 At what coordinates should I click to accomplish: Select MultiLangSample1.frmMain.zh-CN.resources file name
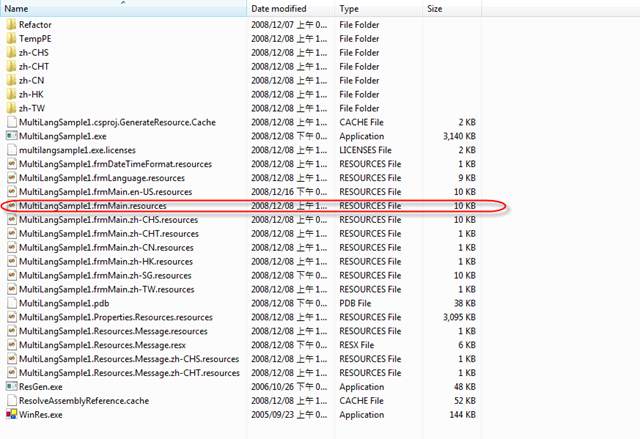click(106, 248)
